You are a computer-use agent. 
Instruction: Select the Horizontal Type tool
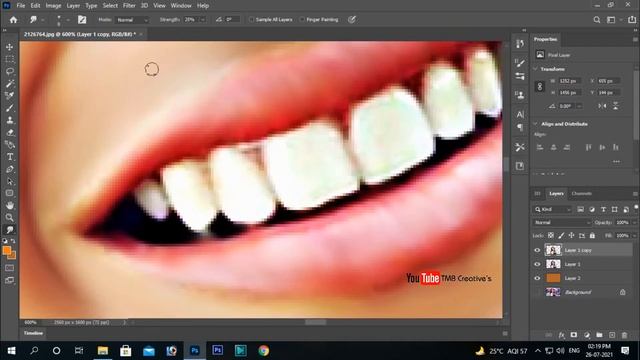(x=9, y=157)
